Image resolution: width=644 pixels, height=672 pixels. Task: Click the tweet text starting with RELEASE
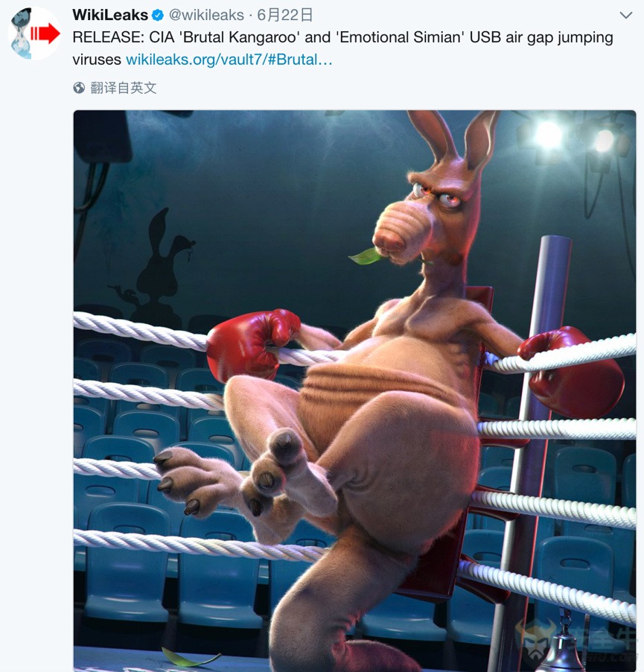(342, 48)
